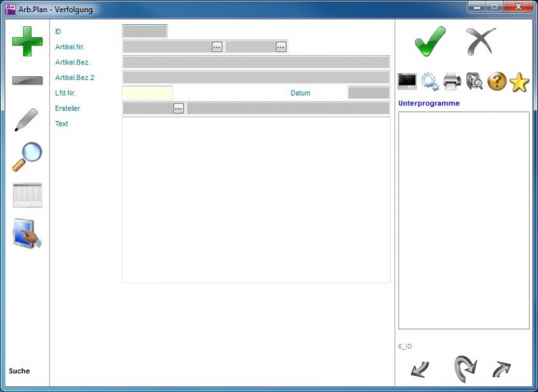
Task: Click the black monitor screen icon
Action: pyautogui.click(x=407, y=81)
